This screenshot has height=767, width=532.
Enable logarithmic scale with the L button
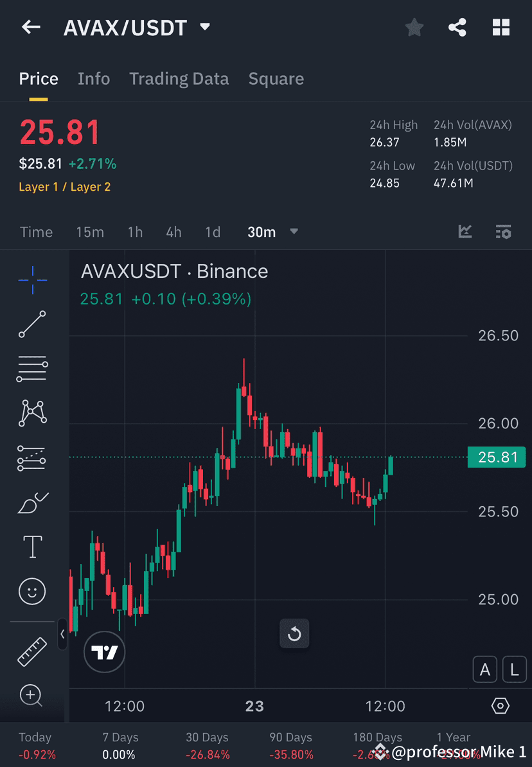pos(515,669)
